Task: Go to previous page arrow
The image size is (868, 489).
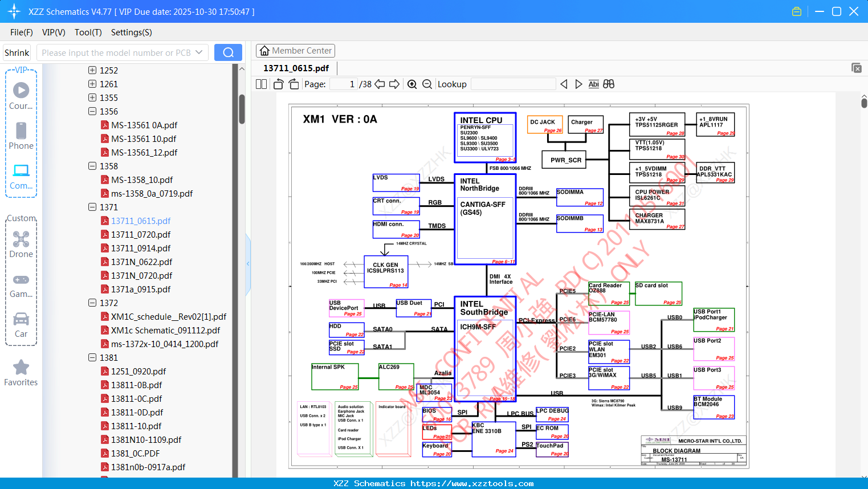Action: pos(380,84)
